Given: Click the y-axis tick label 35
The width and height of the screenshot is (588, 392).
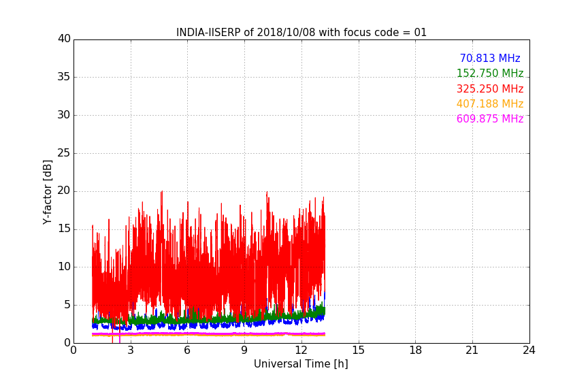Looking at the screenshot, I should [64, 77].
